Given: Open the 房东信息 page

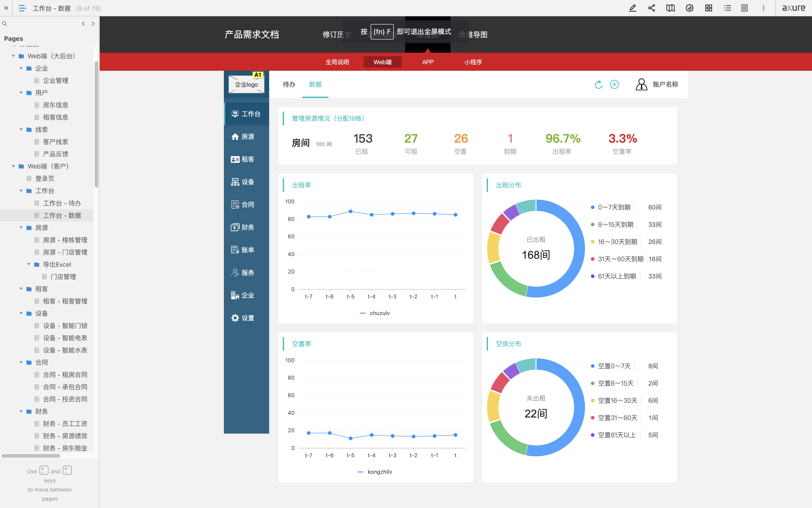Looking at the screenshot, I should pos(55,105).
